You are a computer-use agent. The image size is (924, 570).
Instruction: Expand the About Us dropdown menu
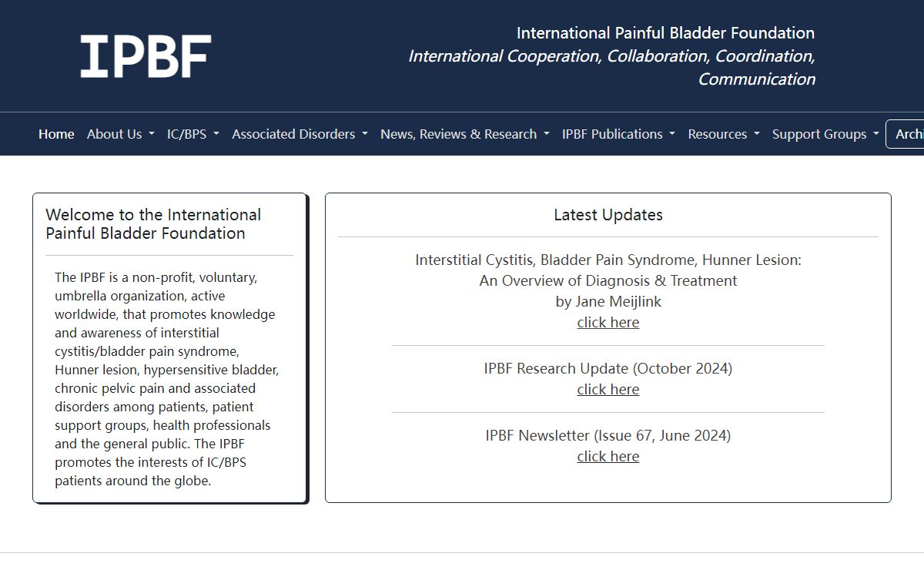pyautogui.click(x=120, y=134)
